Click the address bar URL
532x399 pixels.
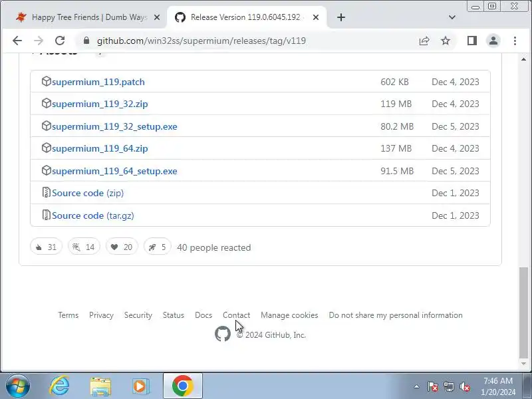tap(201, 41)
